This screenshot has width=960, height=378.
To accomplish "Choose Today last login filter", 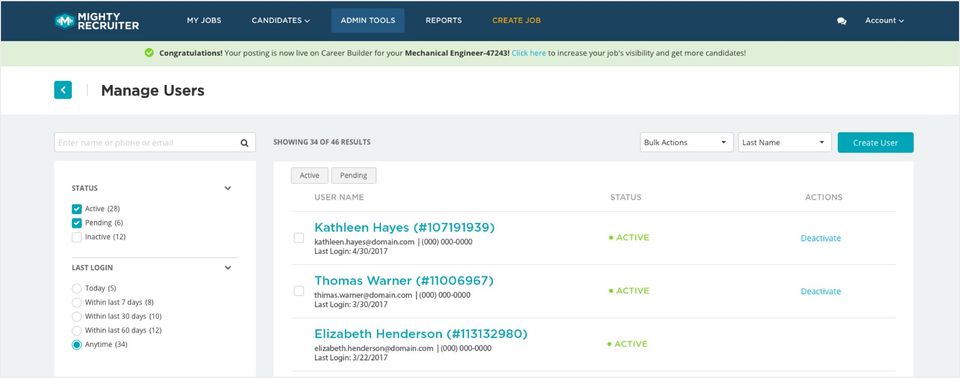I will coord(77,289).
